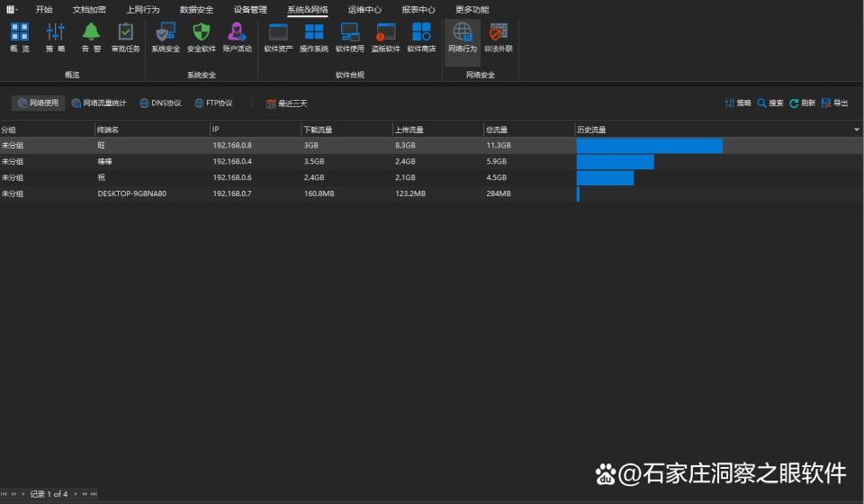864x504 pixels.
Task: Select total traffic value 284MB
Action: [498, 193]
